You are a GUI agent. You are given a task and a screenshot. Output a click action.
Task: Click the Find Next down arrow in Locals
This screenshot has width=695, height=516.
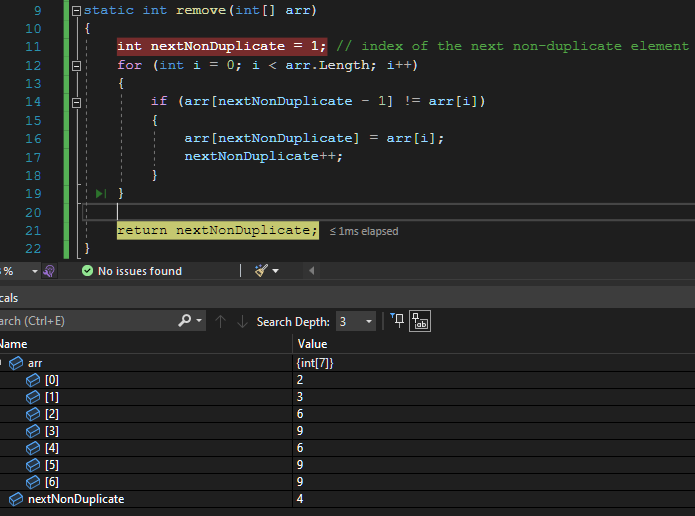point(241,321)
